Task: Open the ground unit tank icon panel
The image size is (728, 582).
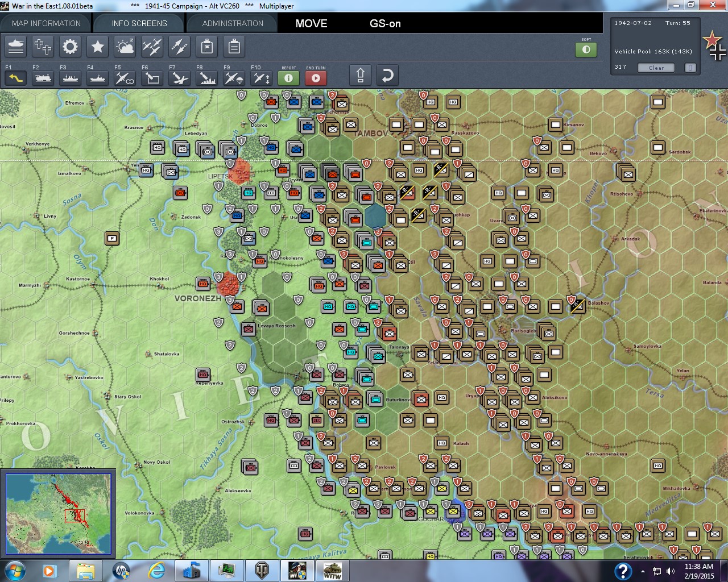Action: (x=16, y=47)
